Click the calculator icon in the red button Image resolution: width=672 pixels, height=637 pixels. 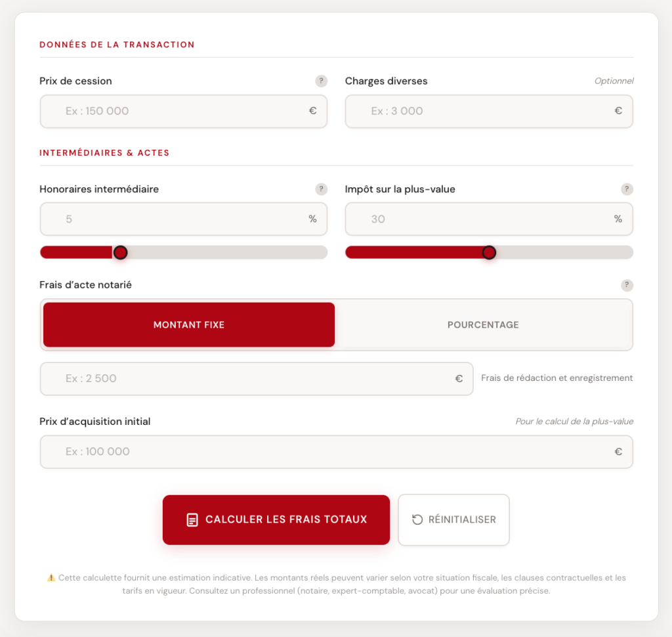tap(191, 519)
